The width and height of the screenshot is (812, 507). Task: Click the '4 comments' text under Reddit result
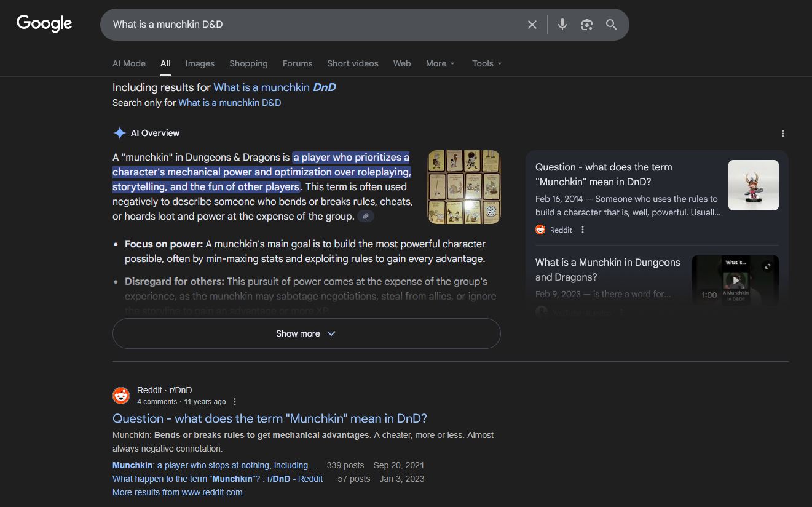click(x=157, y=402)
